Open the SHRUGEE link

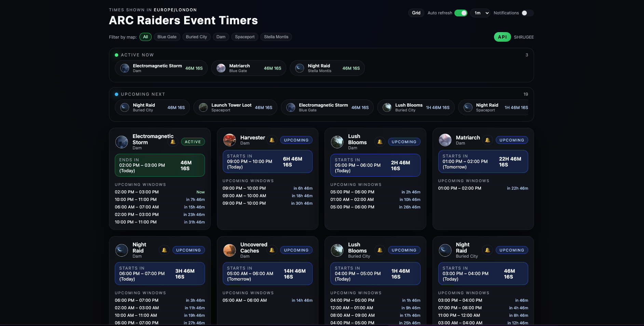click(524, 37)
